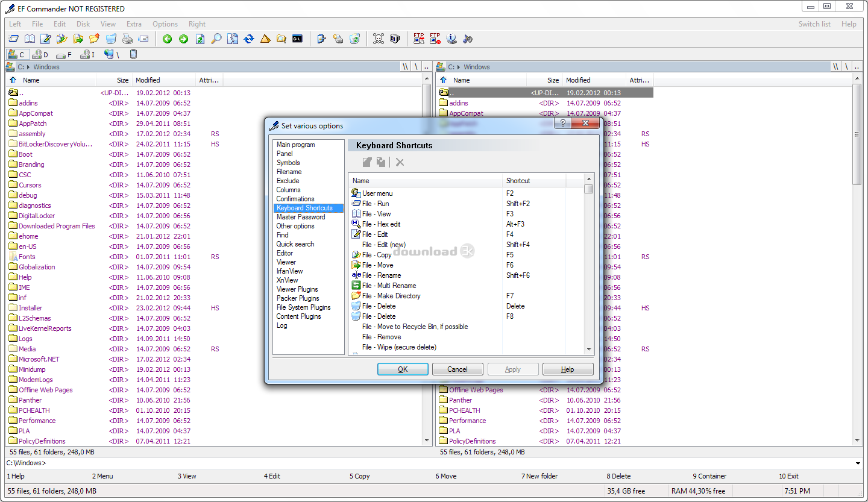Select Master Password in options tree
The width and height of the screenshot is (868, 502).
click(x=301, y=217)
